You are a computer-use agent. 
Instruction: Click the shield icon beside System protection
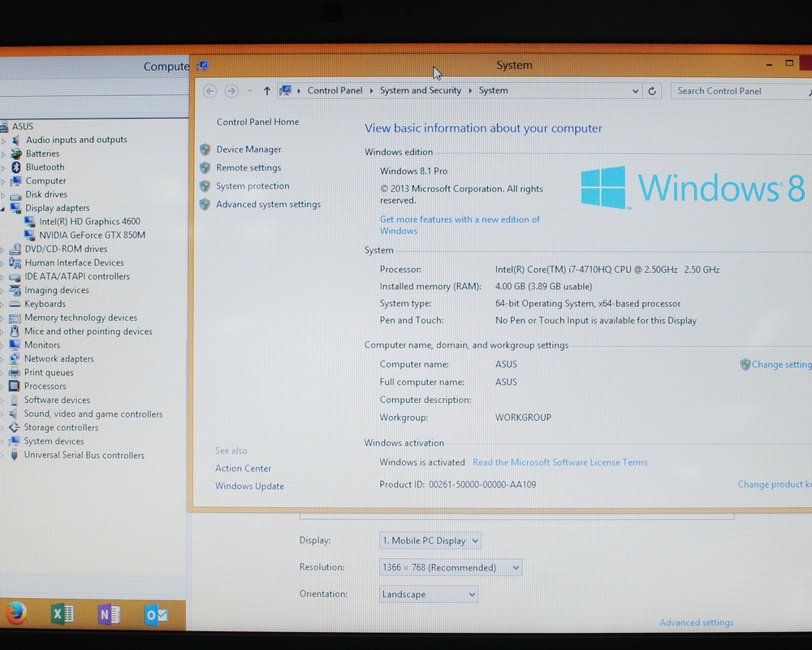205,185
